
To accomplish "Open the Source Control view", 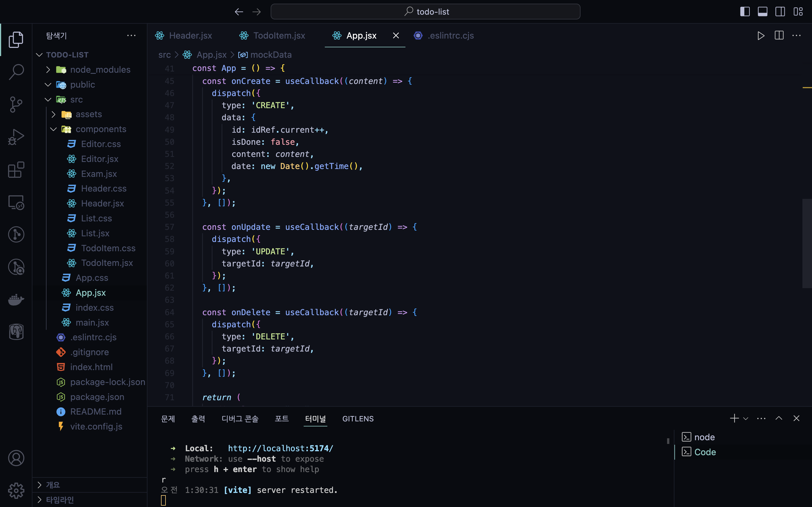I will pos(16,104).
